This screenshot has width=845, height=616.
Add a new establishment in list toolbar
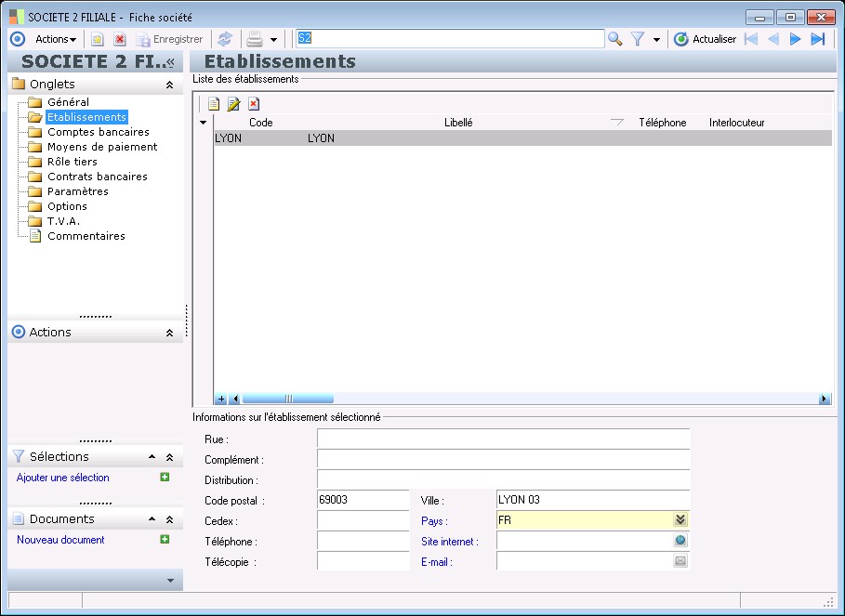click(x=214, y=104)
